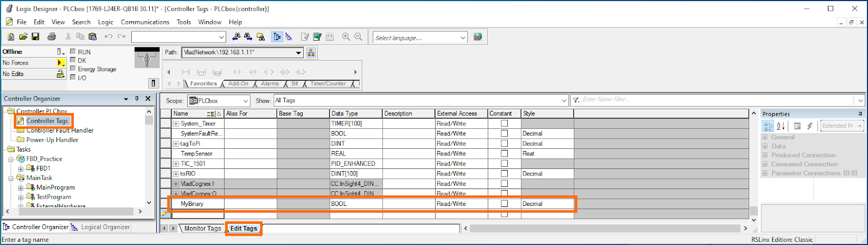
Task: Select the Timer/Counter instruction tab
Action: tap(328, 84)
